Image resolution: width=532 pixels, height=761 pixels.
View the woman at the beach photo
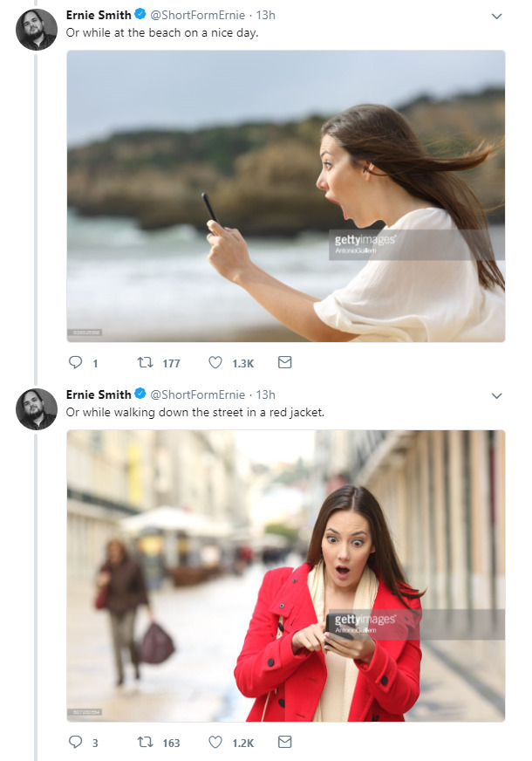tap(286, 195)
